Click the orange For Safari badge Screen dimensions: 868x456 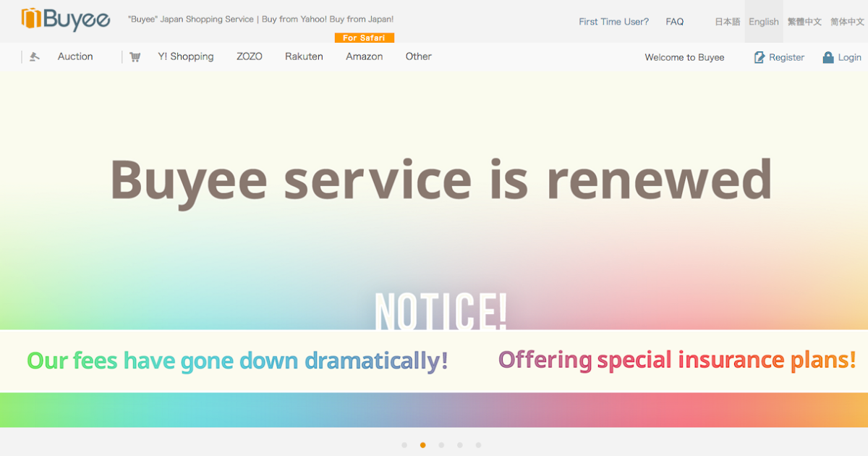click(365, 38)
